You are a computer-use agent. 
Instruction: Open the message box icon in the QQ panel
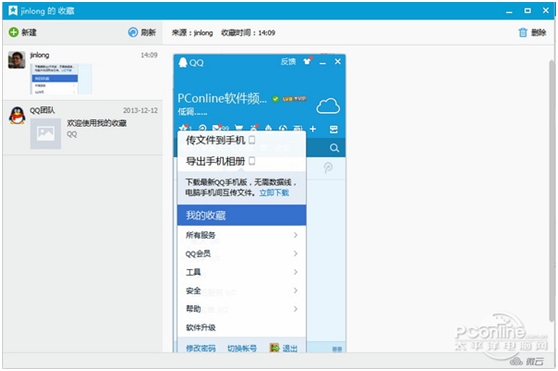click(333, 129)
